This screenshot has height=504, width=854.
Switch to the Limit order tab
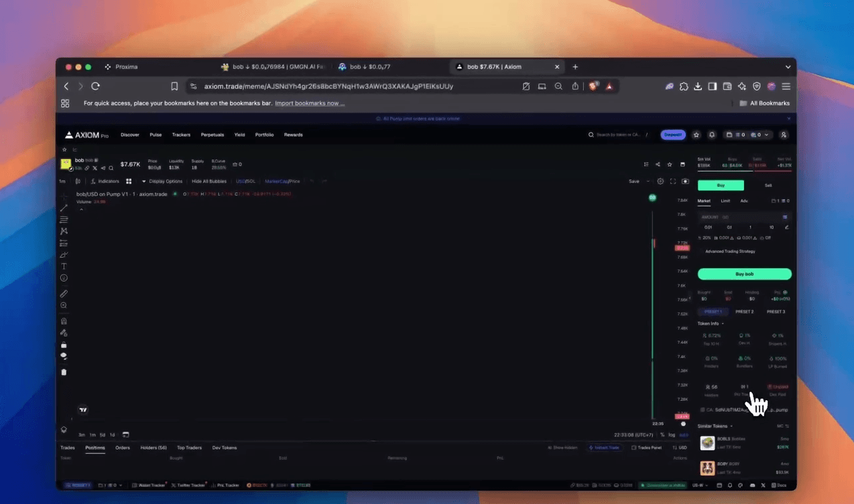pos(725,201)
